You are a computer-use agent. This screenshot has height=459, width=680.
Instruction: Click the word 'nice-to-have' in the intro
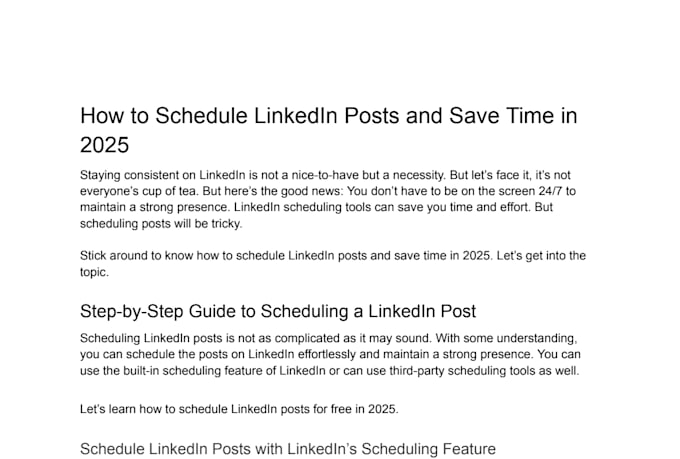pyautogui.click(x=325, y=175)
